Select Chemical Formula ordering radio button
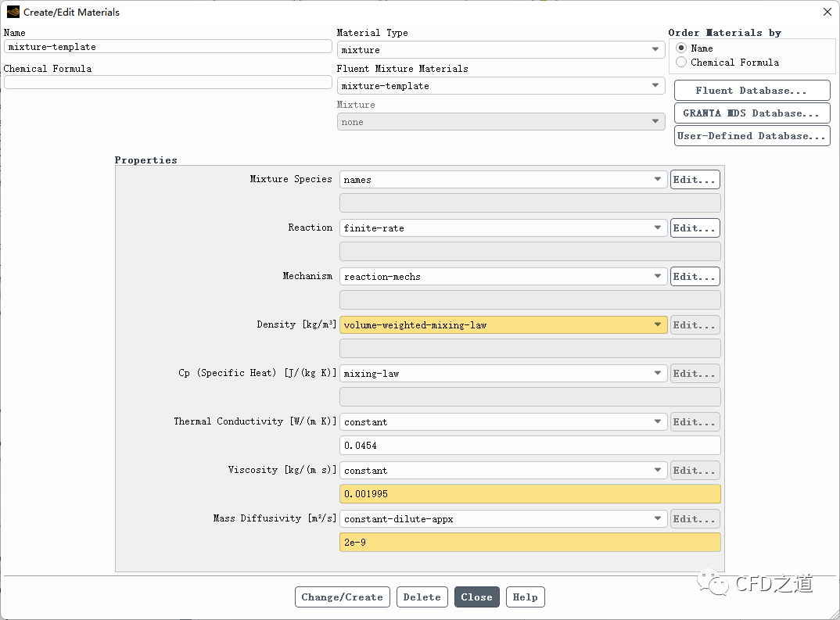This screenshot has height=620, width=840. 681,63
